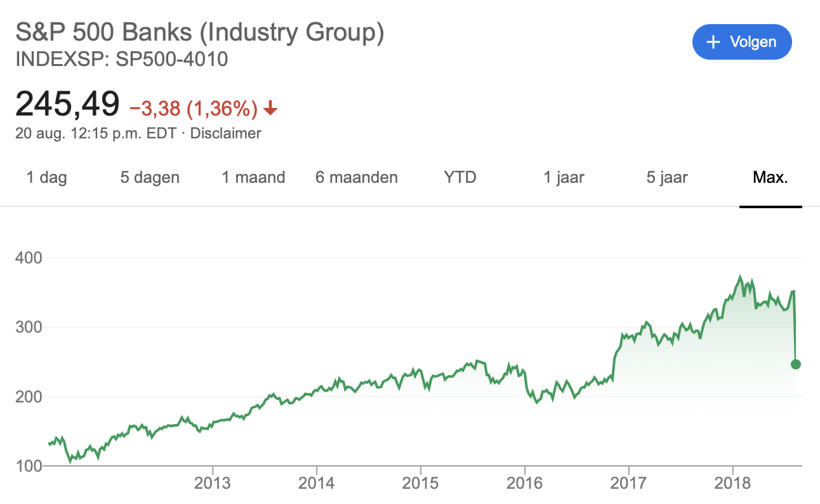Click the 245,49 price value
The image size is (820, 504).
(67, 104)
